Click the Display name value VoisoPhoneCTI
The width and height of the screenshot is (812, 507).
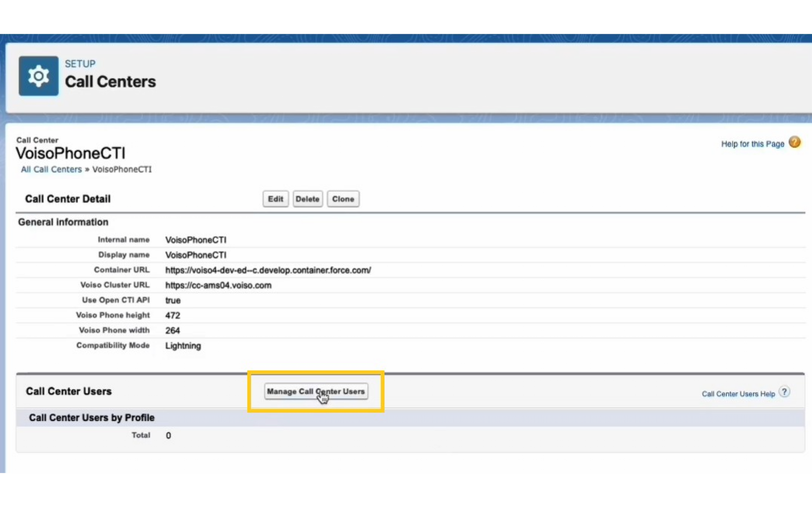coord(196,255)
